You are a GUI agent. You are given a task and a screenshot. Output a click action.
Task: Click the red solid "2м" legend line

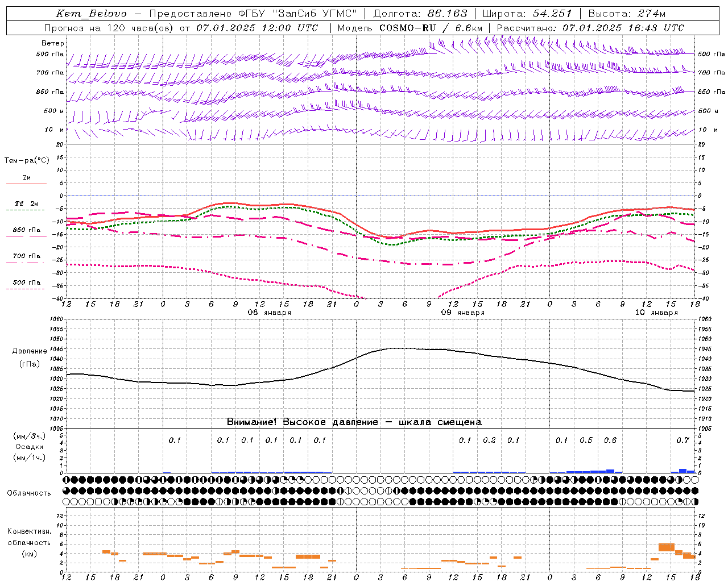point(26,184)
